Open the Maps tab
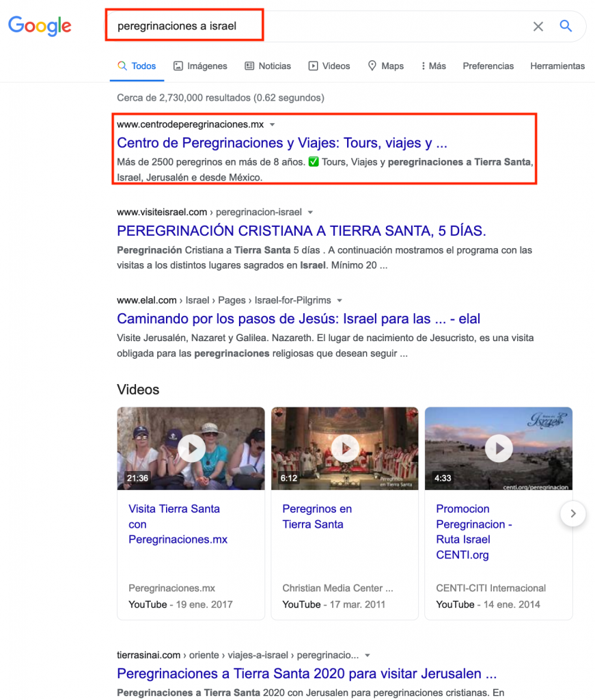 (386, 66)
